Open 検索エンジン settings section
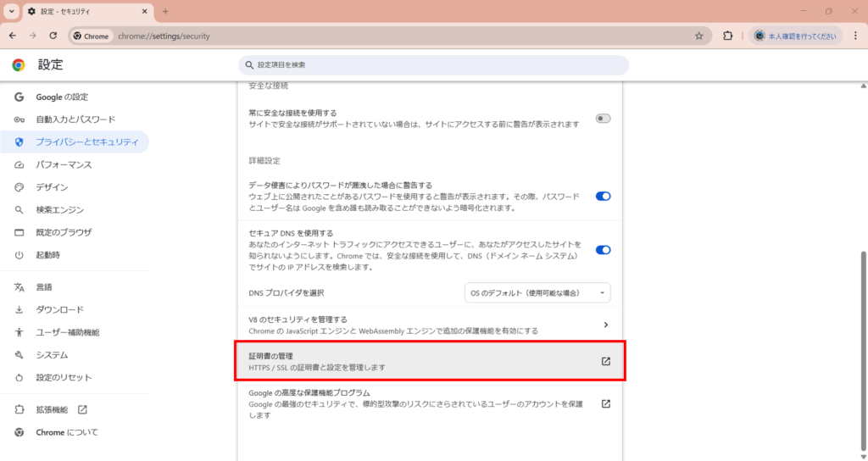 [x=60, y=209]
